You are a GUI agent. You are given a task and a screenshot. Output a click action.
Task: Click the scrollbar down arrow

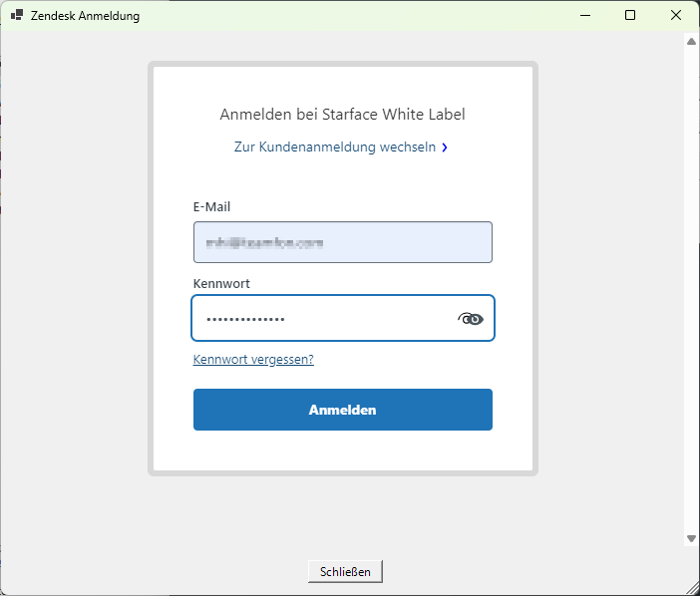(x=691, y=539)
